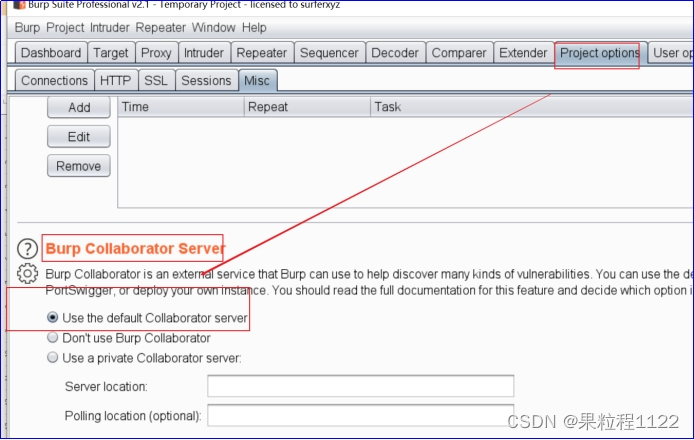Open the HTTP sub-tab

(x=116, y=81)
